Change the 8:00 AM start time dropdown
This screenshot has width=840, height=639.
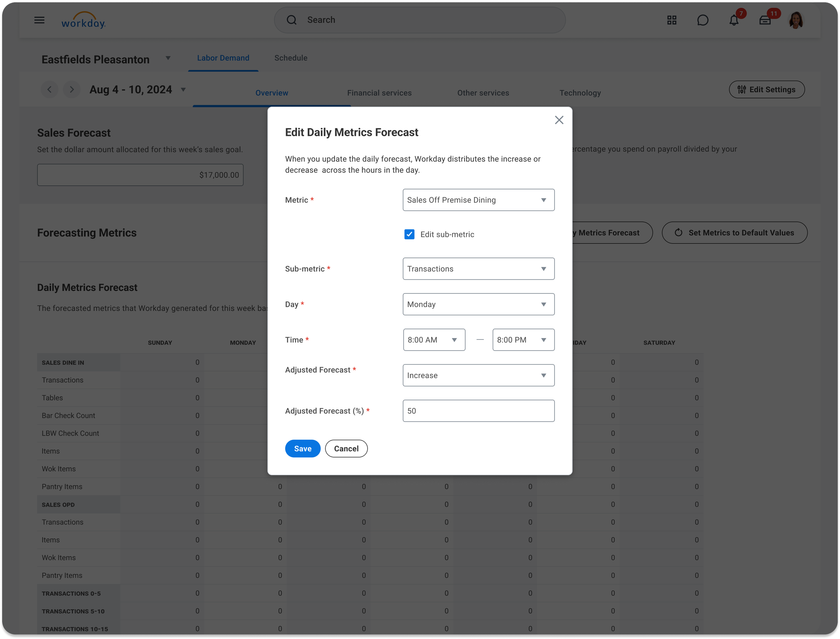pyautogui.click(x=434, y=340)
